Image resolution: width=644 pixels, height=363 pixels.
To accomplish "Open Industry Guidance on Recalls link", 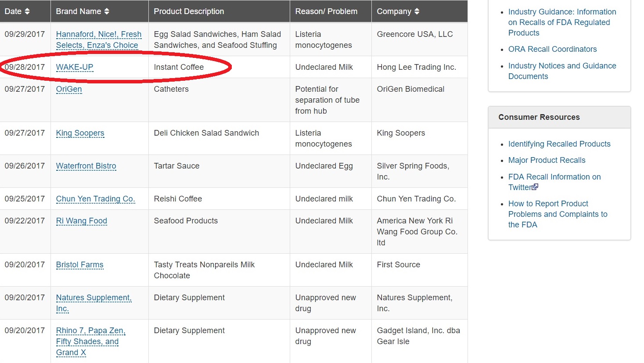I will (562, 22).
